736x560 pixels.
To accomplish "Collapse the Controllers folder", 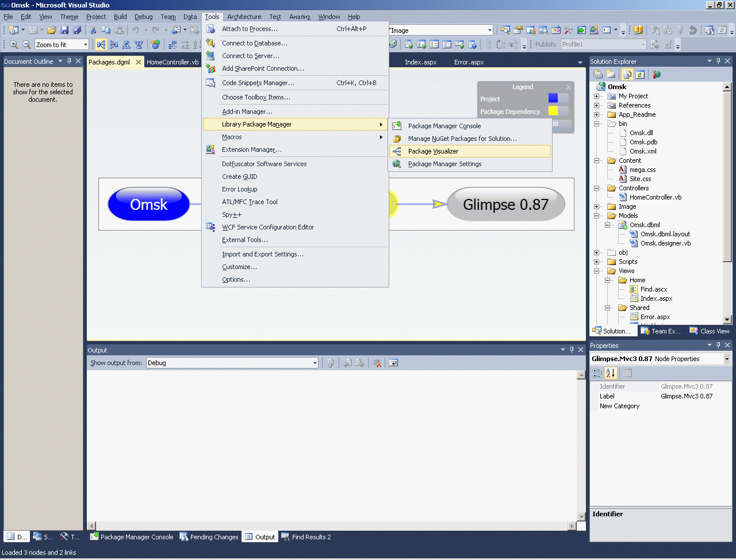I will (x=597, y=188).
